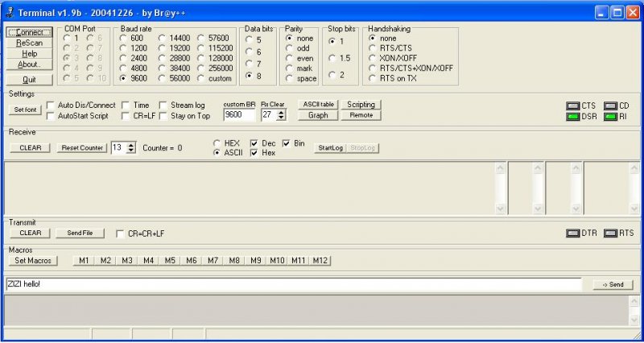644x343 pixels.
Task: Click the Connect button
Action: tap(29, 32)
